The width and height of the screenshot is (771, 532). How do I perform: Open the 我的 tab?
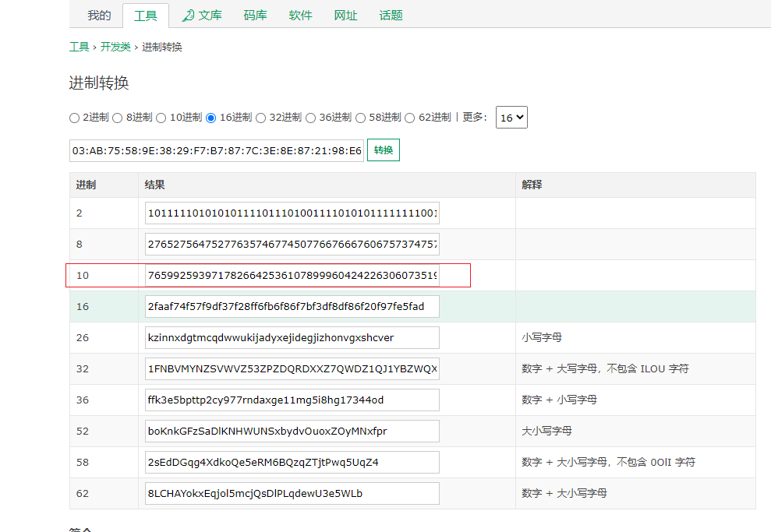99,16
